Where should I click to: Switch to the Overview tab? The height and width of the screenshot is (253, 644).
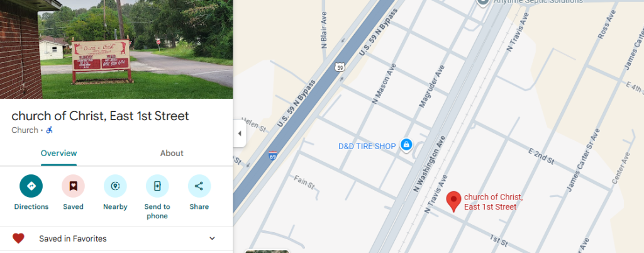point(58,153)
